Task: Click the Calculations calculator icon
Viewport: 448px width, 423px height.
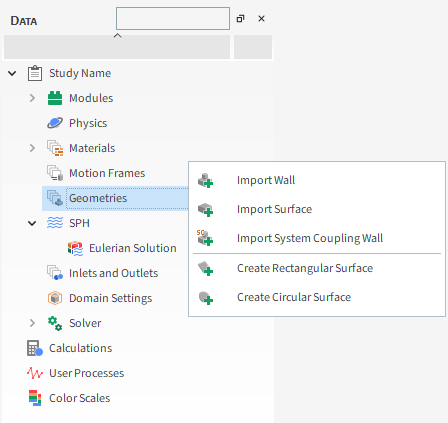Action: (x=35, y=348)
